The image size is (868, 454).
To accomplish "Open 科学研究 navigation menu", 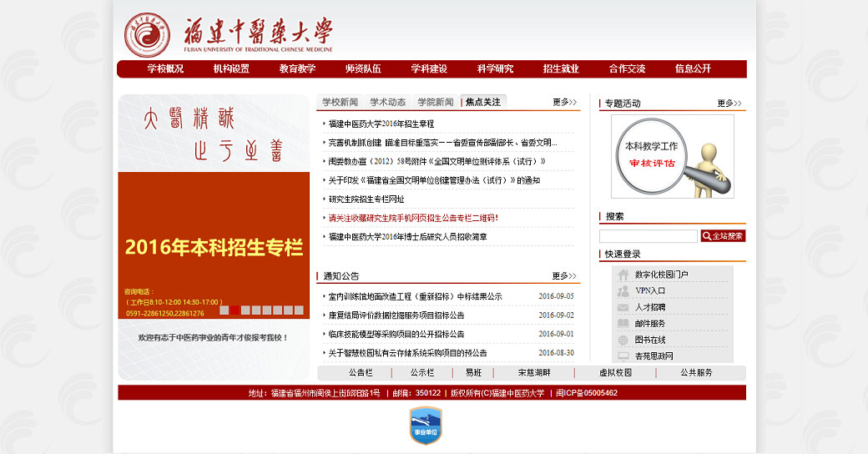I will 496,68.
